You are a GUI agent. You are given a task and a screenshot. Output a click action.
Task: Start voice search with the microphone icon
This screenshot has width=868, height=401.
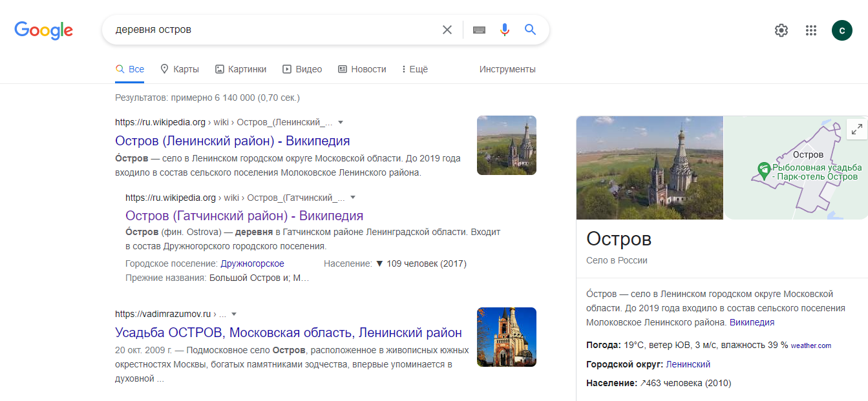pos(505,30)
